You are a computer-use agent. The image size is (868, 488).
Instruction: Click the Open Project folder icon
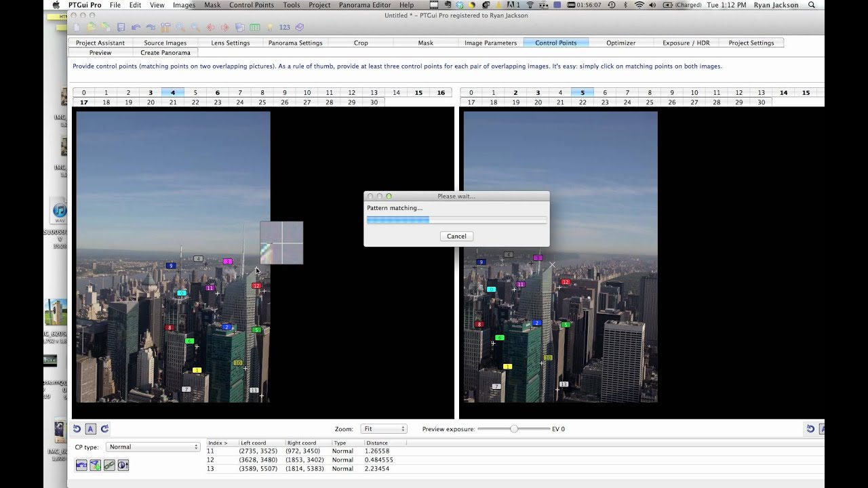pos(92,27)
